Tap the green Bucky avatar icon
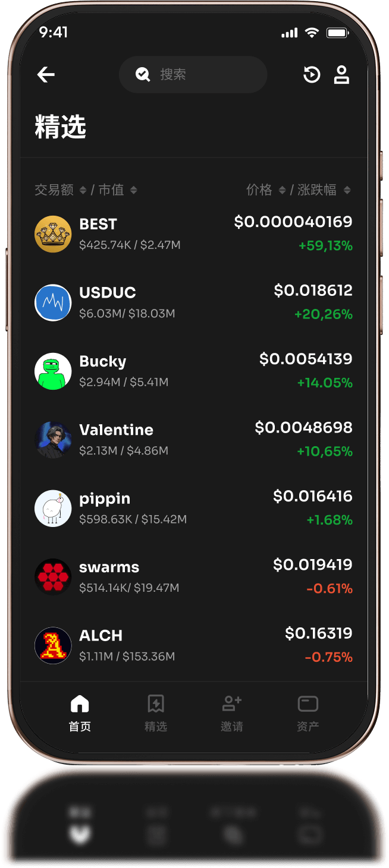389x868 pixels. pos(53,371)
